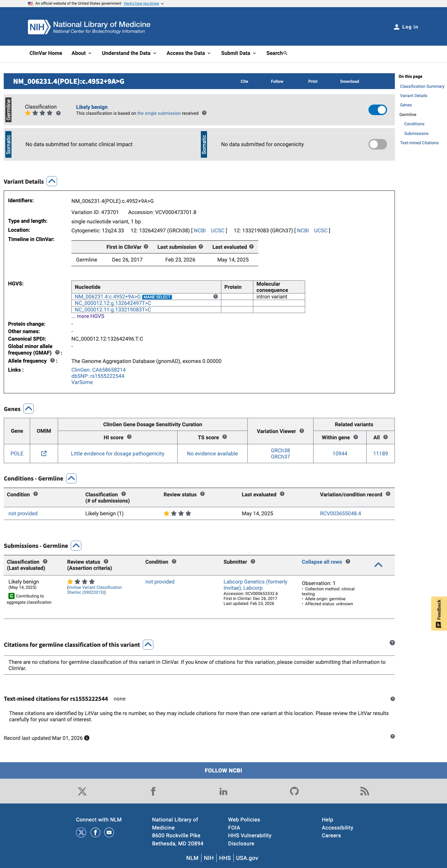The image size is (447, 868).
Task: Open the VarSome link
Action: (x=82, y=382)
